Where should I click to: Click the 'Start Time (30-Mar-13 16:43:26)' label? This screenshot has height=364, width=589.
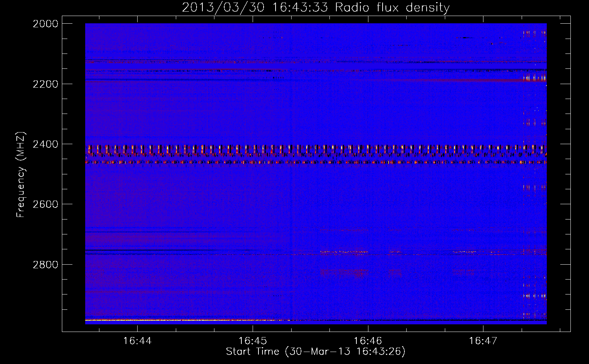point(316,352)
